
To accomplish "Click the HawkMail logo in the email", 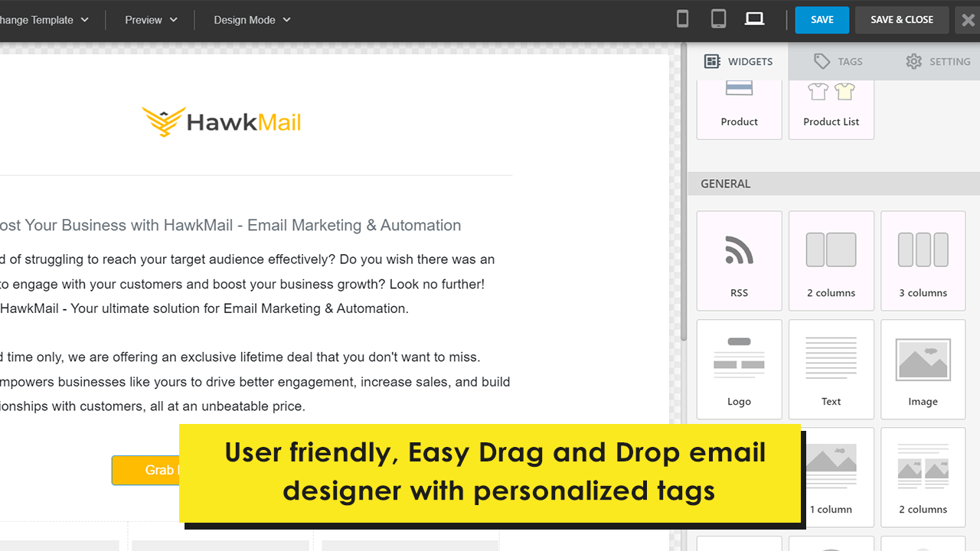I will [221, 122].
